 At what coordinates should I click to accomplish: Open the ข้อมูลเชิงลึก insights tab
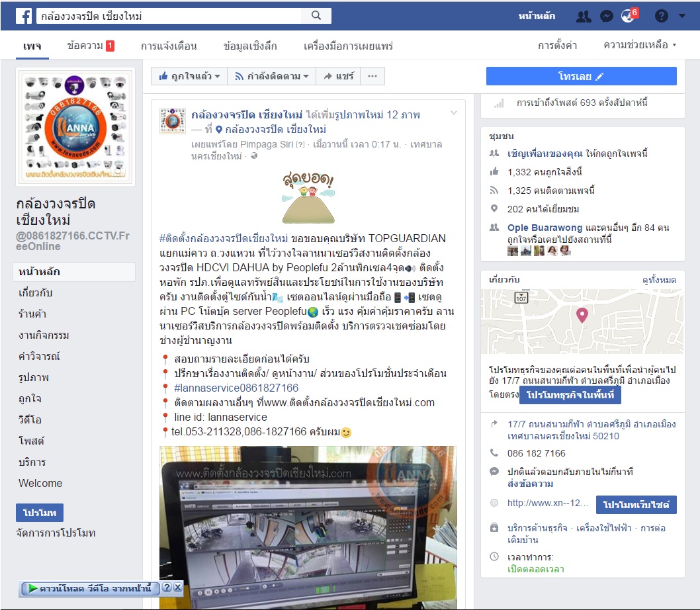pyautogui.click(x=250, y=46)
